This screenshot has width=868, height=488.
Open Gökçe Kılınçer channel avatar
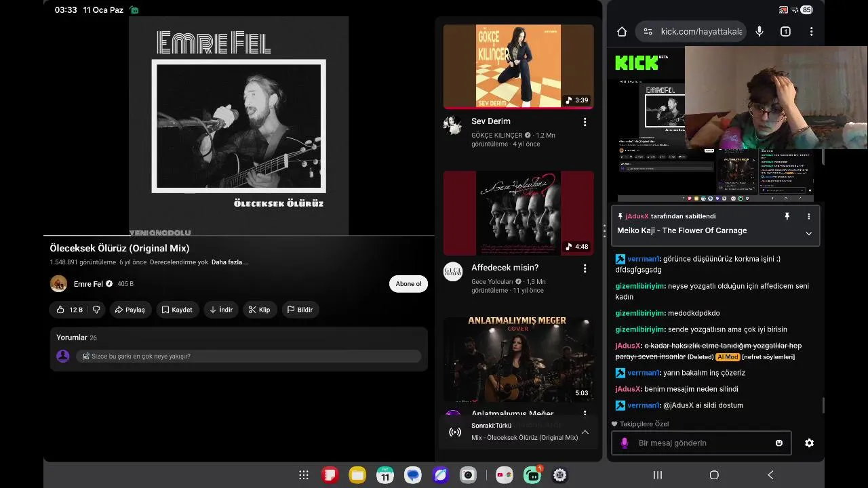click(453, 125)
